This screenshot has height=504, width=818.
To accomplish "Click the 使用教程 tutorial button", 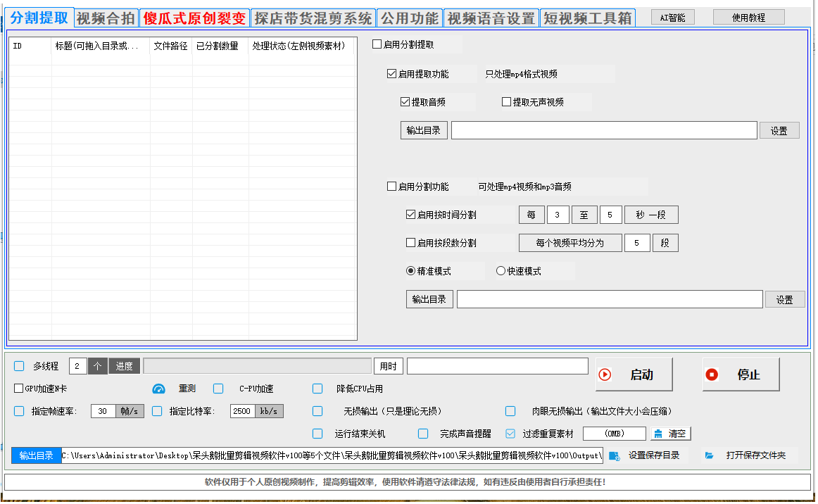I will [x=748, y=17].
